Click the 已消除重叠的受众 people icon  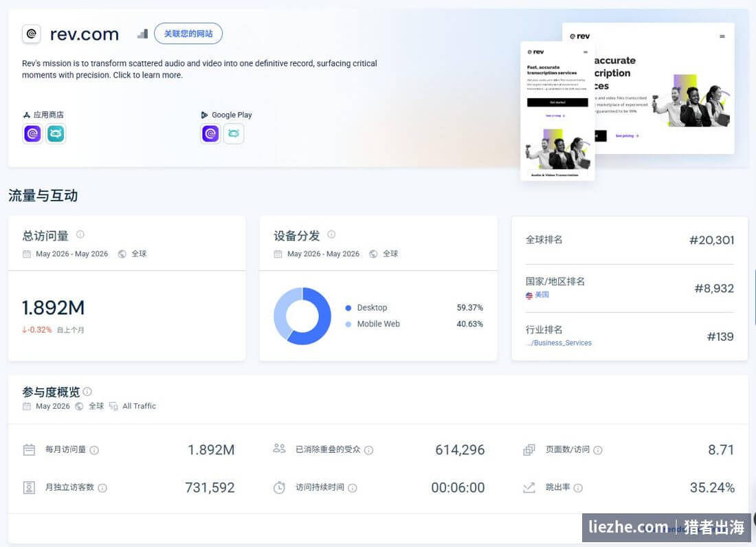(279, 448)
